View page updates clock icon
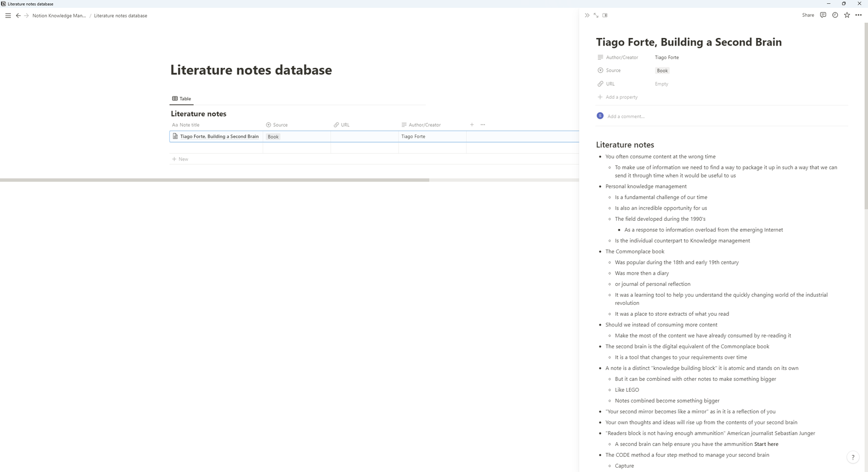This screenshot has height=472, width=868. 835,15
